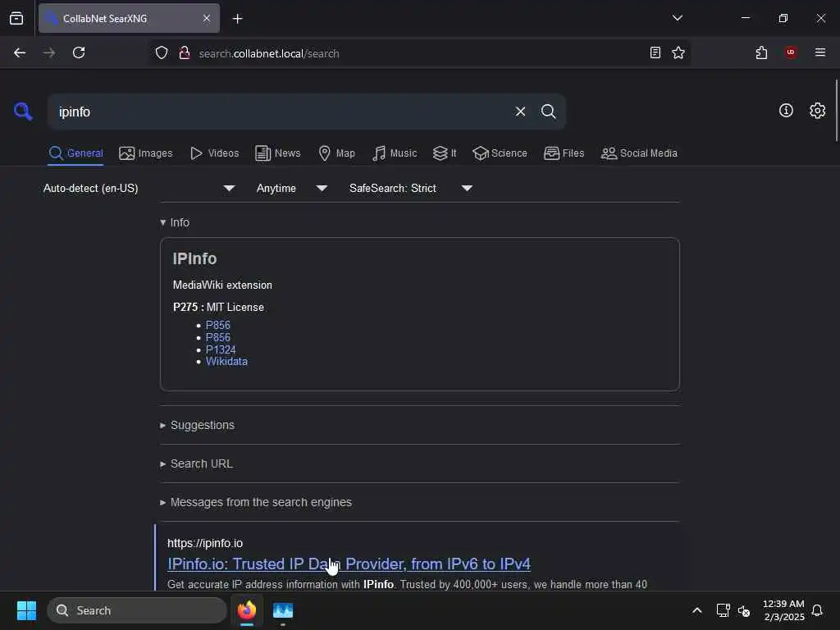Show hidden system tray icons
Viewport: 840px width, 630px height.
click(x=697, y=610)
